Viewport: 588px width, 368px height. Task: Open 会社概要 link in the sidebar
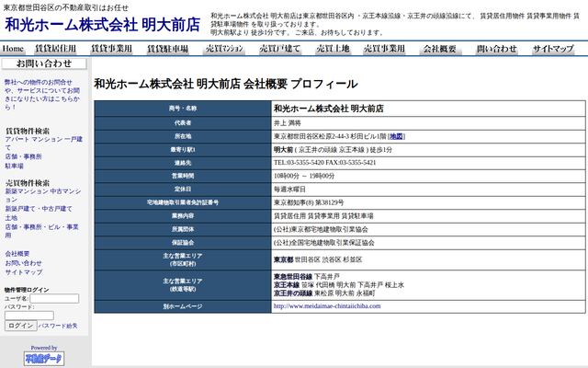coord(17,254)
